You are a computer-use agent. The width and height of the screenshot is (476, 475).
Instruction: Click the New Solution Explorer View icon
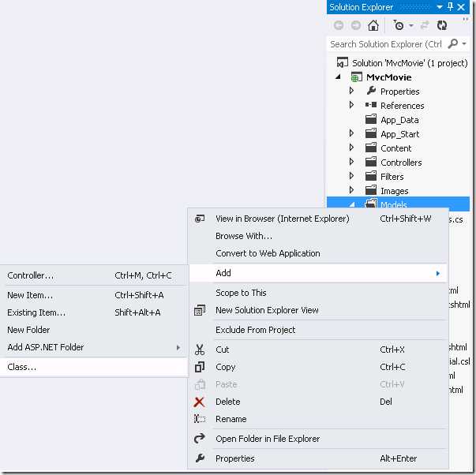pos(200,310)
